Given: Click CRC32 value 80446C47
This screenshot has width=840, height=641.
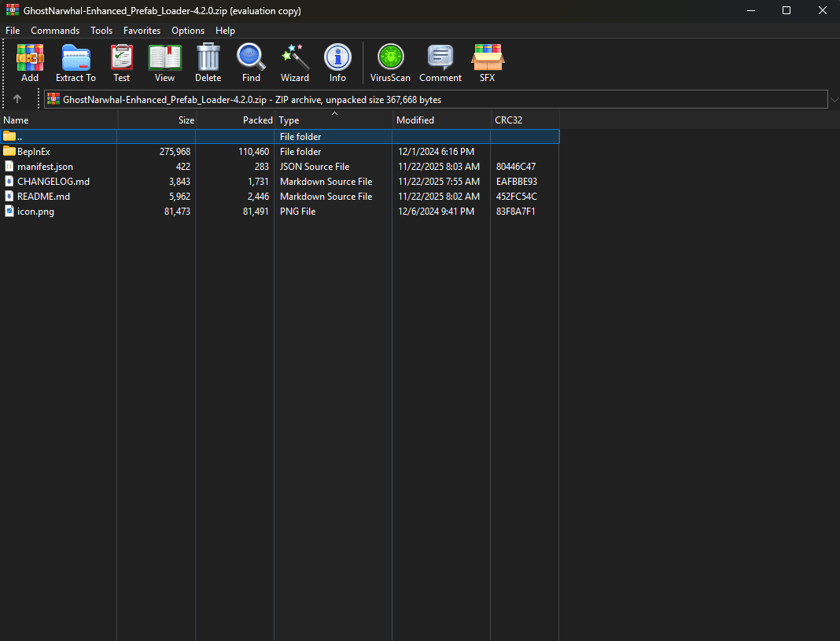Looking at the screenshot, I should tap(516, 167).
